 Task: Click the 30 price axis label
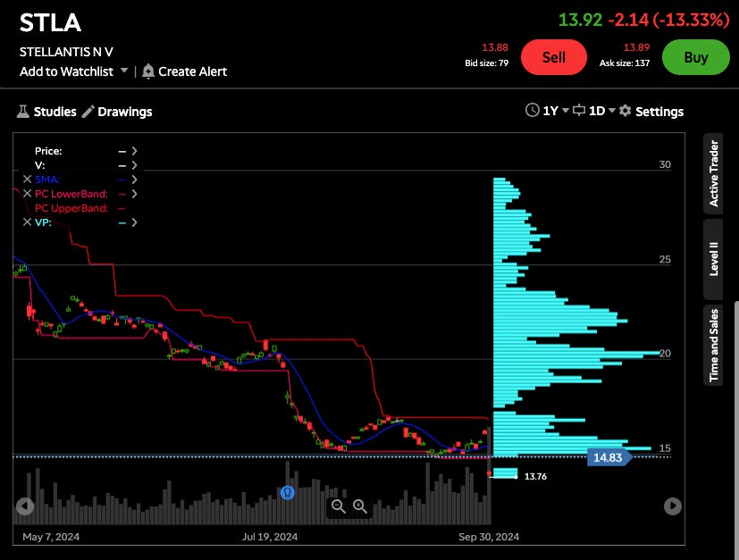tap(665, 164)
